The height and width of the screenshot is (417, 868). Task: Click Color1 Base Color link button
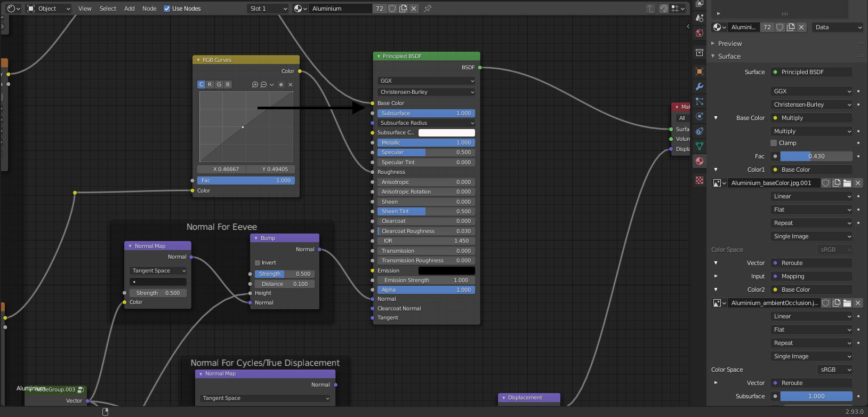tap(811, 170)
